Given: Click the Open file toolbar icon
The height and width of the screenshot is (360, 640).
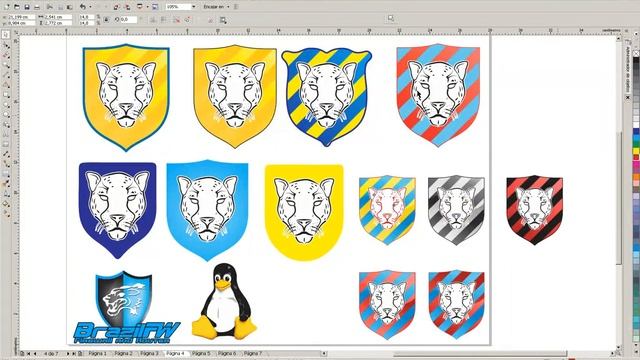Looking at the screenshot, I should (x=17, y=7).
